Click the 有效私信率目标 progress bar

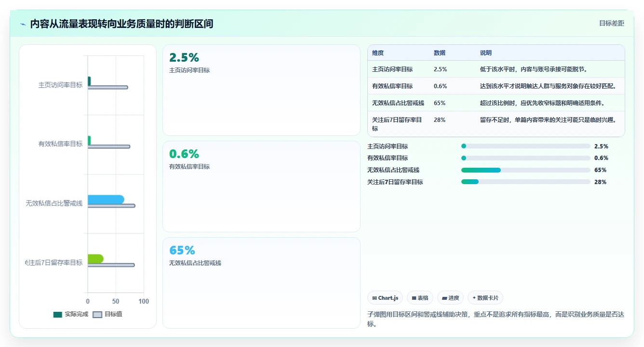tap(526, 158)
